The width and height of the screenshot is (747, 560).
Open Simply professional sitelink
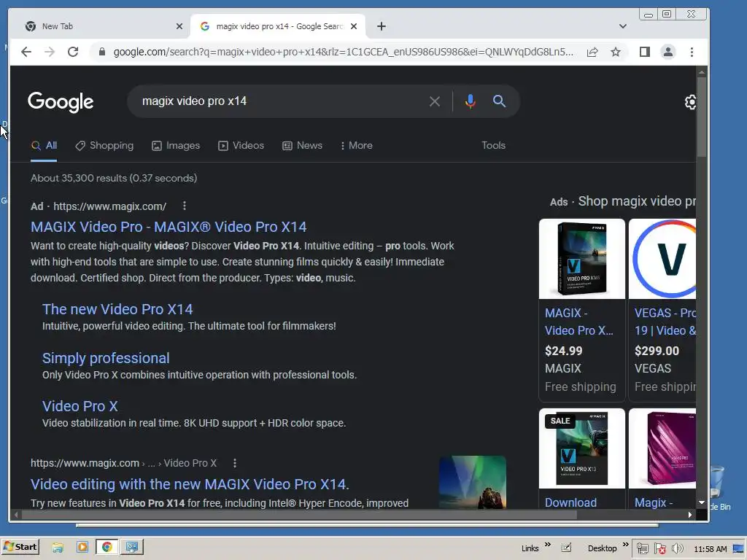coord(106,358)
